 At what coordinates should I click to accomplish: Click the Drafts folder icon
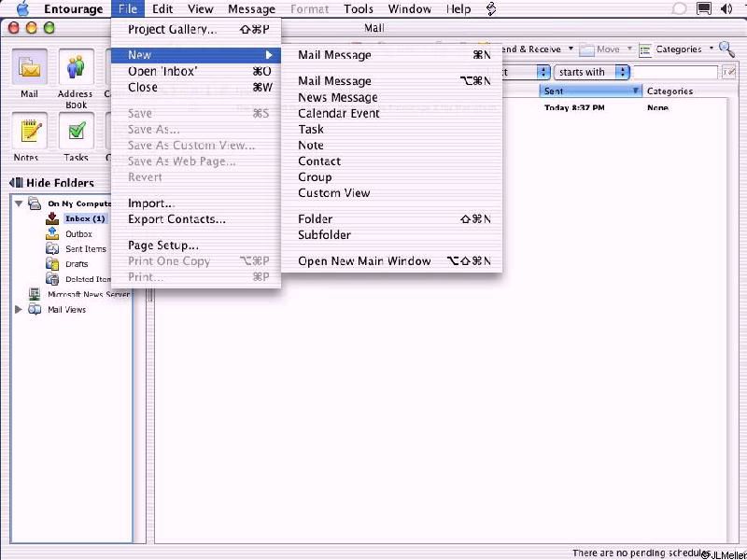click(x=52, y=263)
